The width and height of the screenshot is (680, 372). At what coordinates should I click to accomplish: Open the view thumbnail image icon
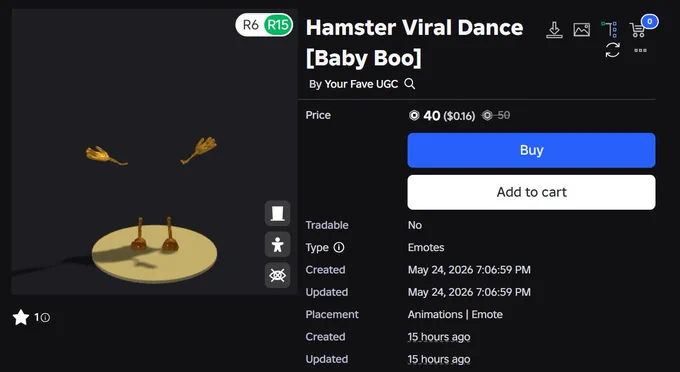click(x=582, y=29)
